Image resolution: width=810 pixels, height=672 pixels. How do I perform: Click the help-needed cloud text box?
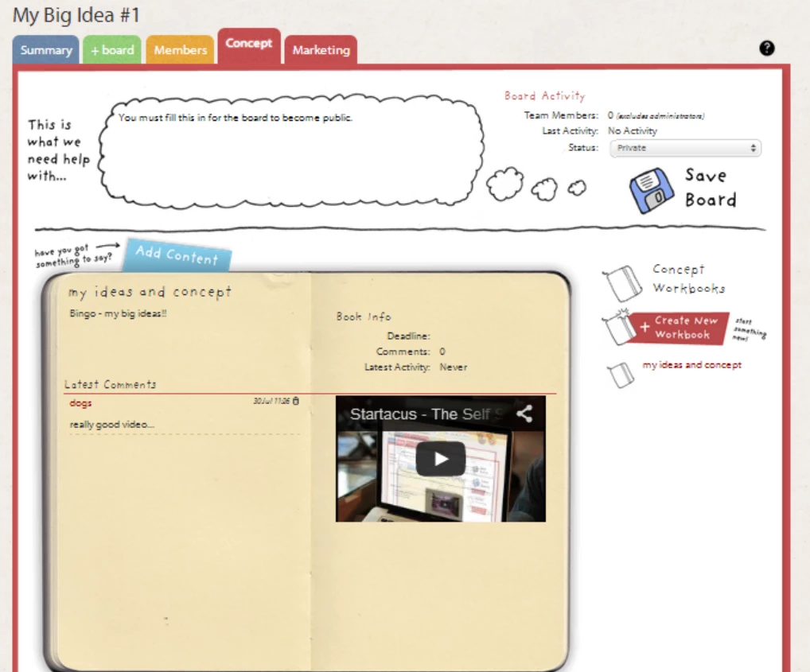294,151
